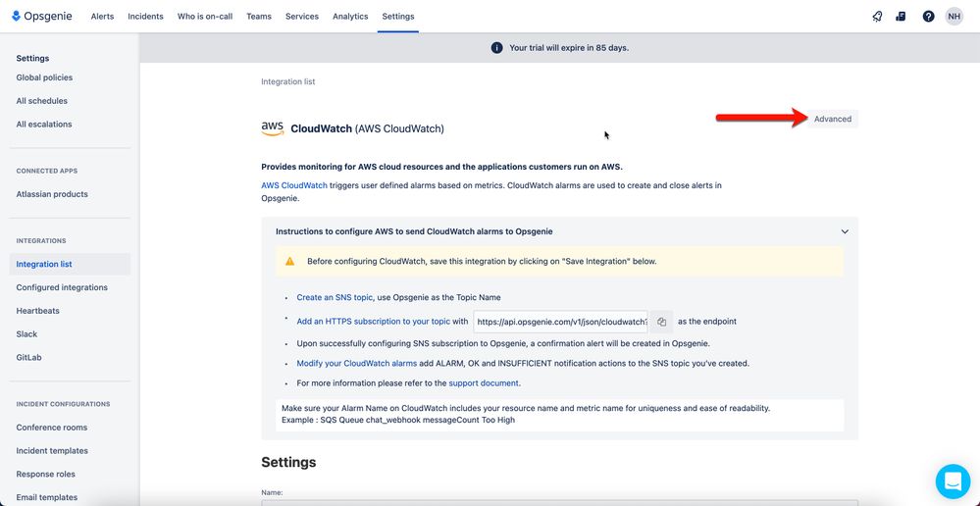Open the Analytics tab
980x506 pixels.
350,17
